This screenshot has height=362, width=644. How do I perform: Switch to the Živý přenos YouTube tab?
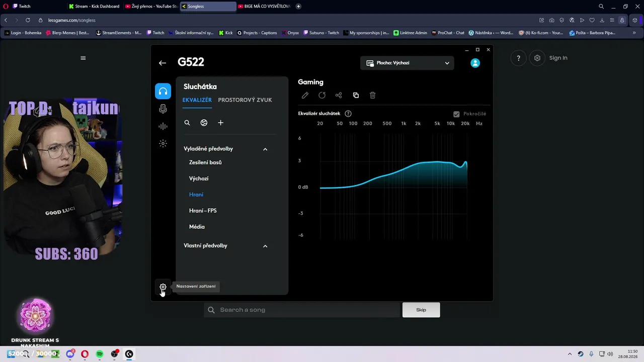tap(151, 7)
